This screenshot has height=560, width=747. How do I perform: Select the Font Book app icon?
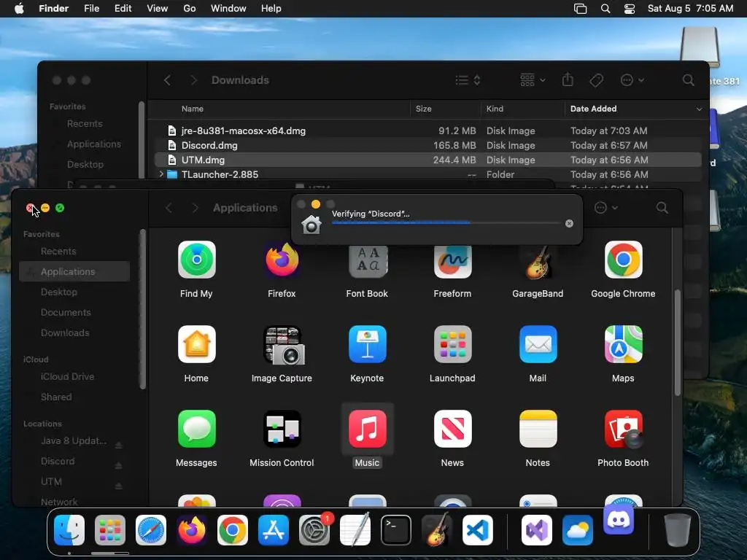(368, 261)
